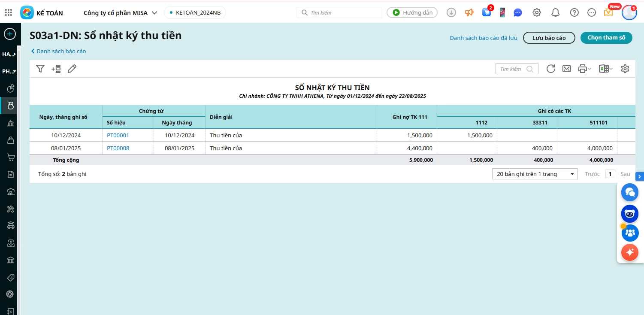Click the Hướng dẫn guide button
Image resolution: width=644 pixels, height=315 pixels.
point(412,13)
